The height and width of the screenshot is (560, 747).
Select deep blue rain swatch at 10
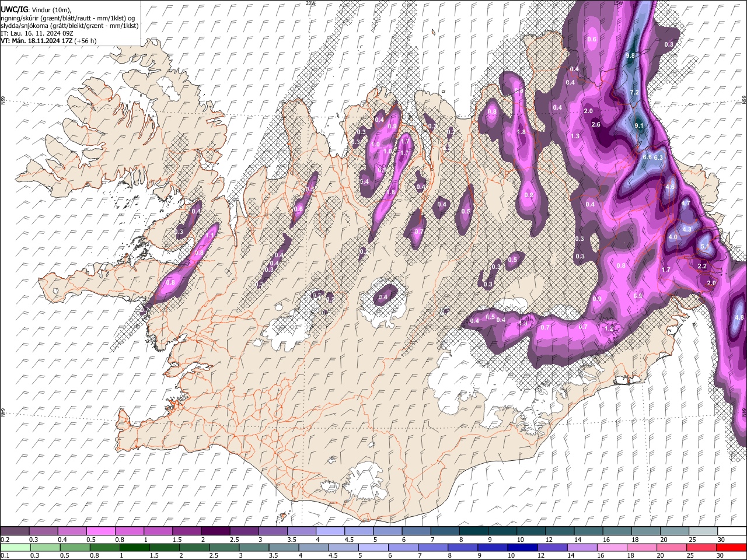click(x=522, y=547)
